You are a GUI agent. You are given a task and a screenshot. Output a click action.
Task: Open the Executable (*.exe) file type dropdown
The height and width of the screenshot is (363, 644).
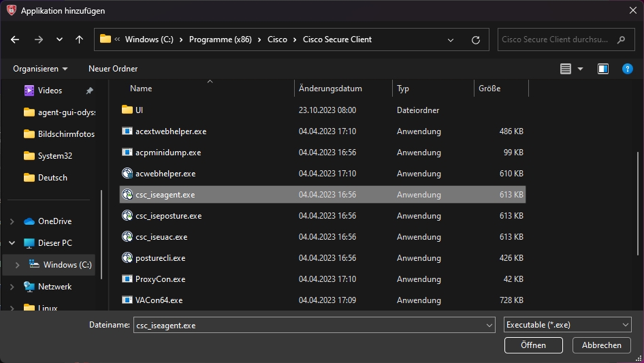pos(567,325)
